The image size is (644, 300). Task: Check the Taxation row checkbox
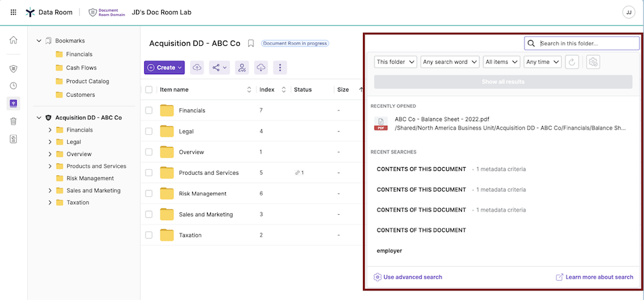149,235
